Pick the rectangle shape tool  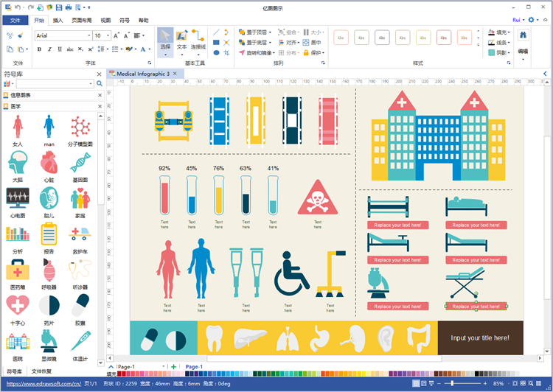(216, 43)
